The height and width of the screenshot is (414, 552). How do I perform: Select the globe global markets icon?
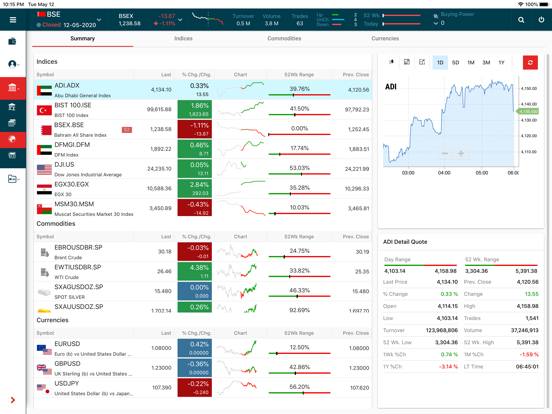(x=13, y=139)
